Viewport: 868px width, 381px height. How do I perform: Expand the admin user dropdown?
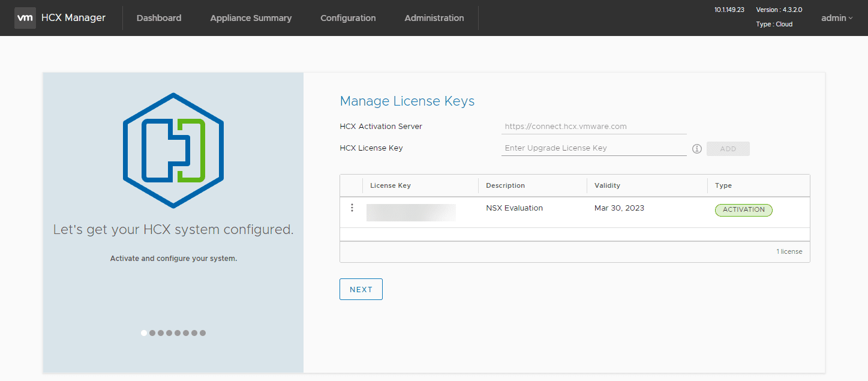836,18
